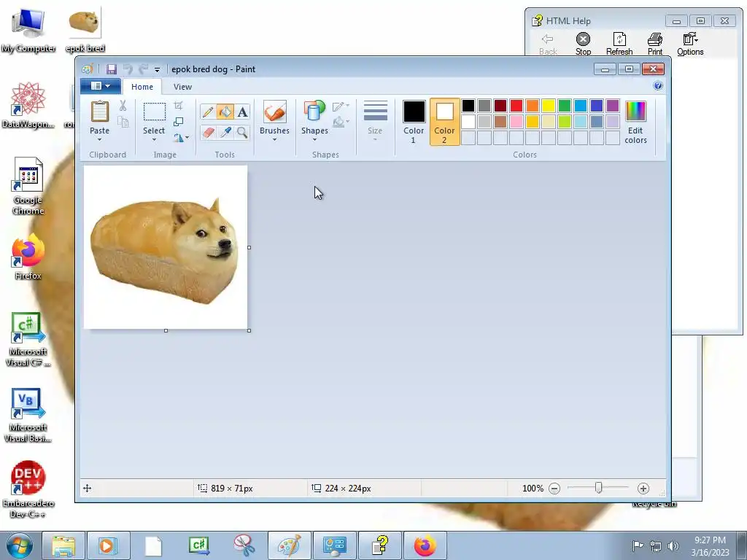The height and width of the screenshot is (560, 747).
Task: Pick the yellow color swatch
Action: [549, 106]
